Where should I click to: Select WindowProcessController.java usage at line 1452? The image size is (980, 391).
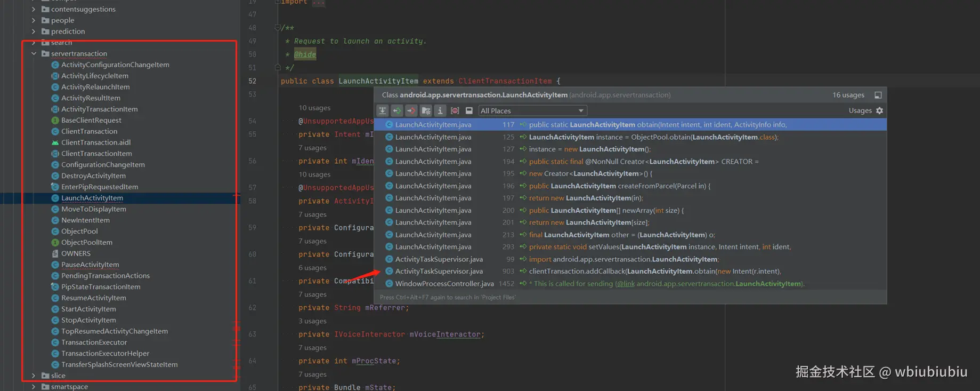(x=630, y=284)
